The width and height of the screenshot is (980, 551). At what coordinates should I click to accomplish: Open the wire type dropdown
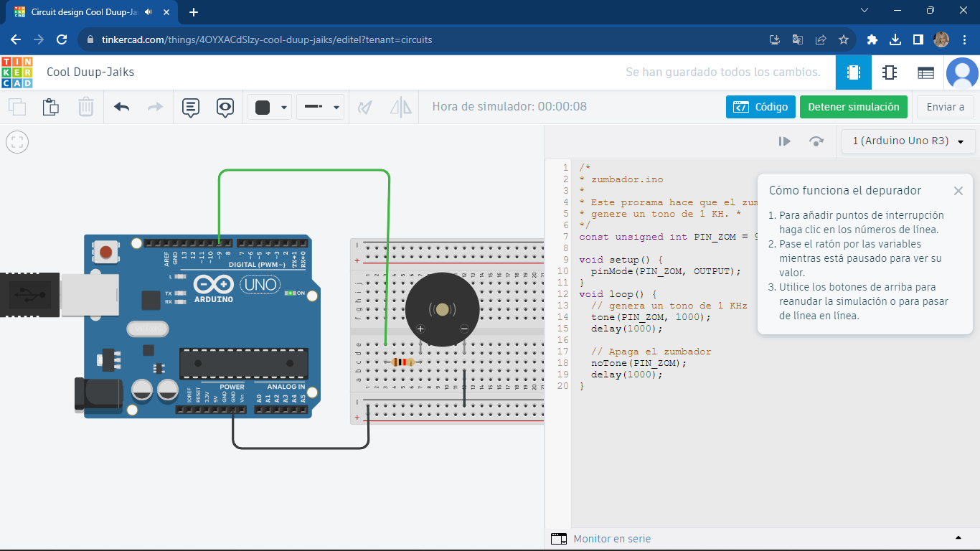[x=320, y=108]
